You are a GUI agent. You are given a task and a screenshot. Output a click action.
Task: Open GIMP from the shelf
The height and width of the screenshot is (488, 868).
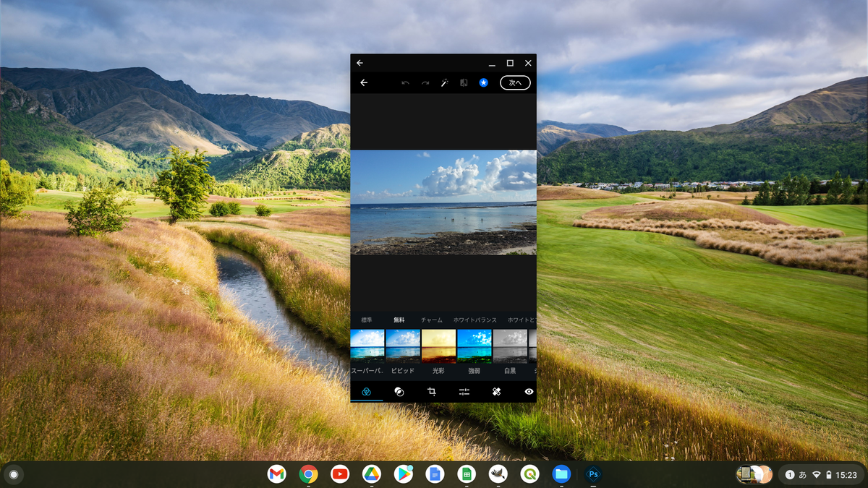click(x=498, y=474)
